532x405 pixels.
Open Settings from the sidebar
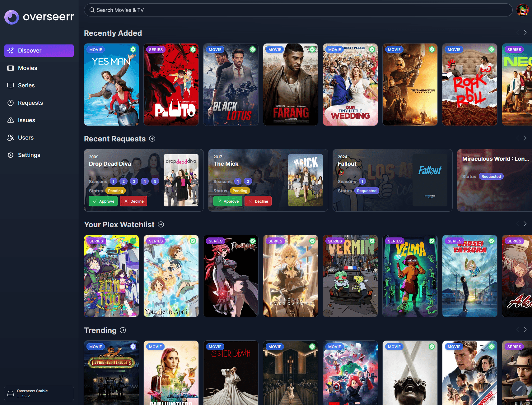click(x=39, y=155)
